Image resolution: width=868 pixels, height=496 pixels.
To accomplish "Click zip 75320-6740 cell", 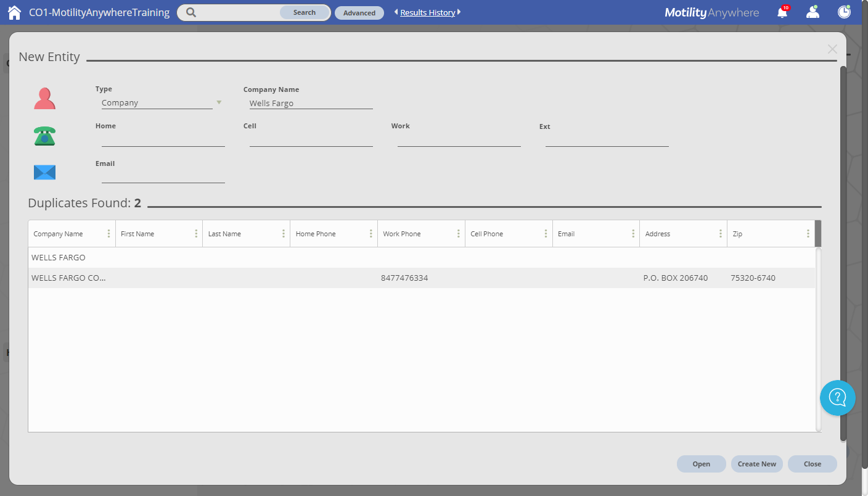I will [753, 278].
